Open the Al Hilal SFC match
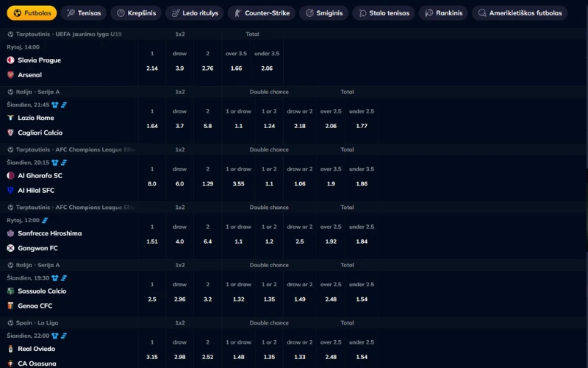This screenshot has height=368, width=588. (36, 191)
